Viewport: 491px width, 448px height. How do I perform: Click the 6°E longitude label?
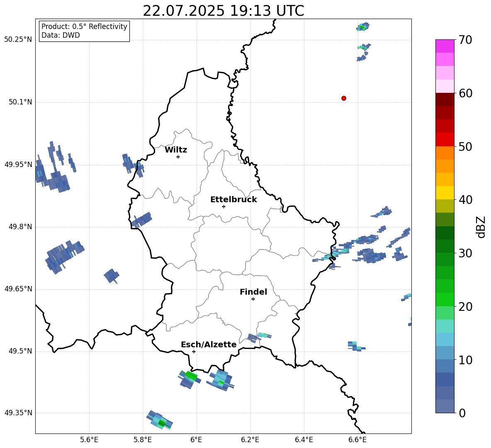click(x=196, y=440)
